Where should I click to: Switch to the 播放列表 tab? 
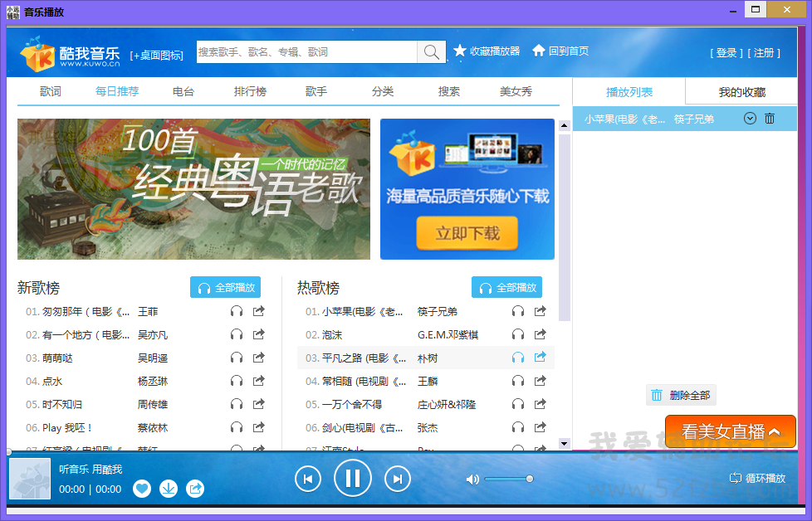[629, 92]
